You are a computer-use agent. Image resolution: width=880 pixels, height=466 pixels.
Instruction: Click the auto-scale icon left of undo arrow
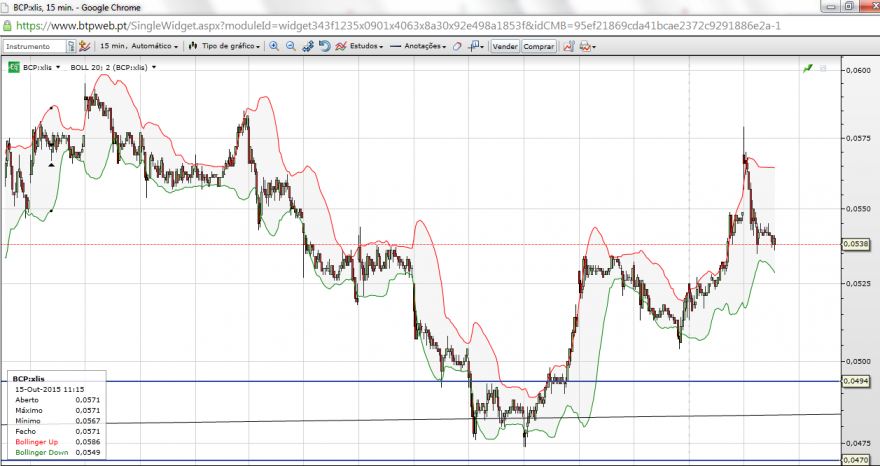pyautogui.click(x=308, y=47)
